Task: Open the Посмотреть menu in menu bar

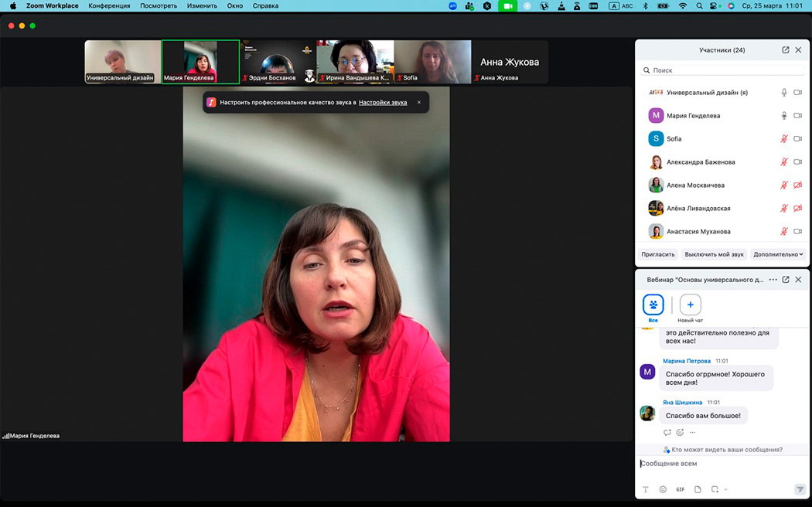Action: point(159,5)
